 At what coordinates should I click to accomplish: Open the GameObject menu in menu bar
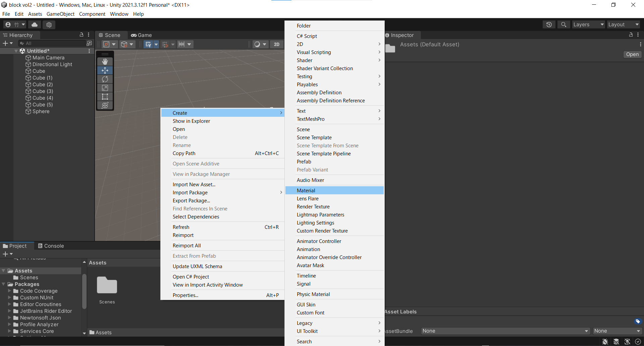60,14
